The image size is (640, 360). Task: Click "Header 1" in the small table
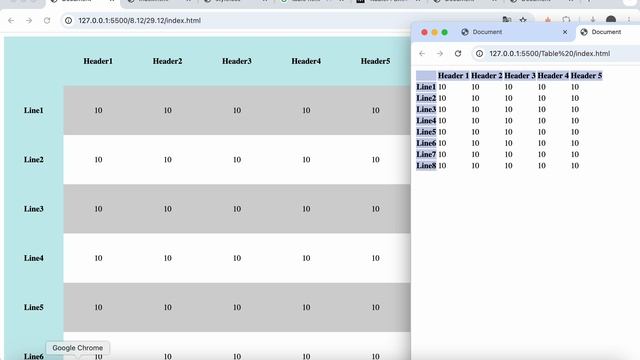coord(453,76)
